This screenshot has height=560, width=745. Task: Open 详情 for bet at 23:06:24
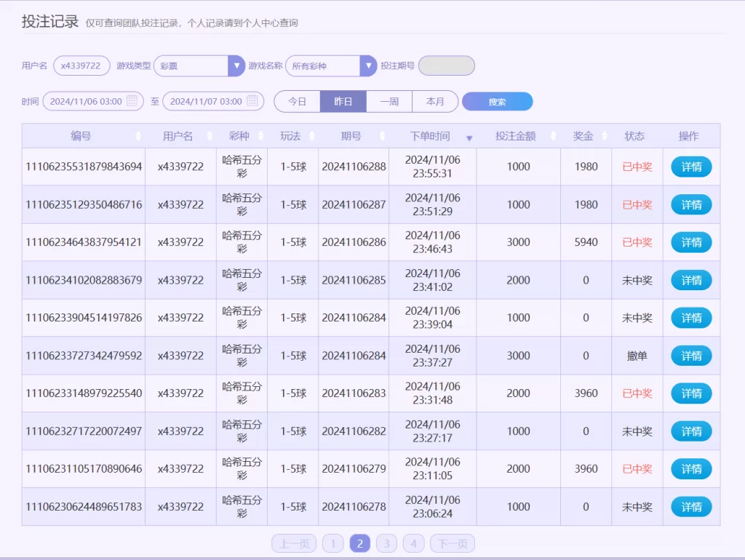(691, 507)
